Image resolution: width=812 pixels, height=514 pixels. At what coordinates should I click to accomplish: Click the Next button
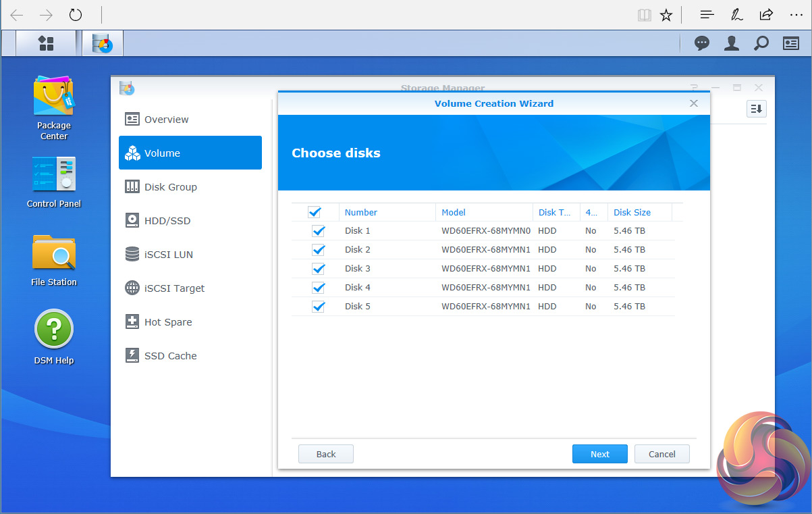pos(599,454)
